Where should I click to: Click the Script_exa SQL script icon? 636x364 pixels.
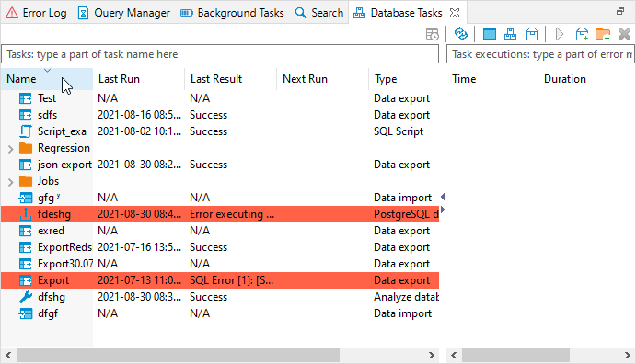(26, 131)
